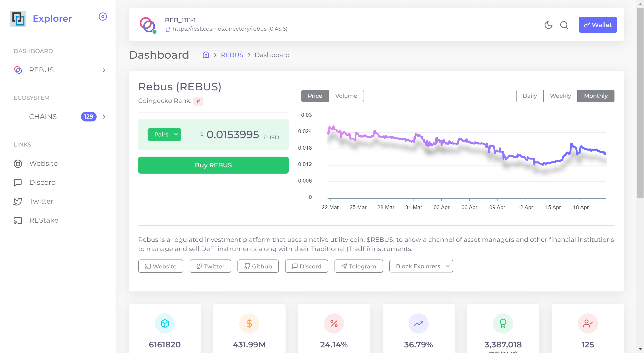Viewport: 644px width, 353px height.
Task: Open Discord from sidebar links
Action: (42, 182)
